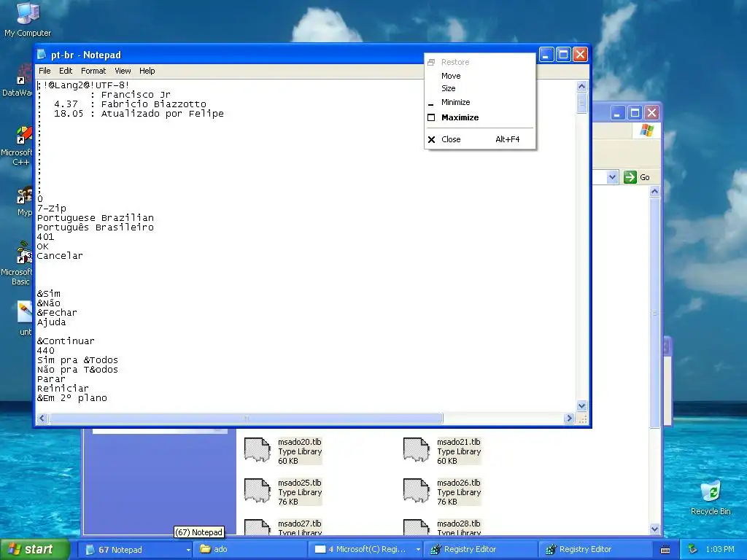Click Notepad vertical scrollbar up arrow
Viewport: 747px width, 560px height.
click(581, 86)
